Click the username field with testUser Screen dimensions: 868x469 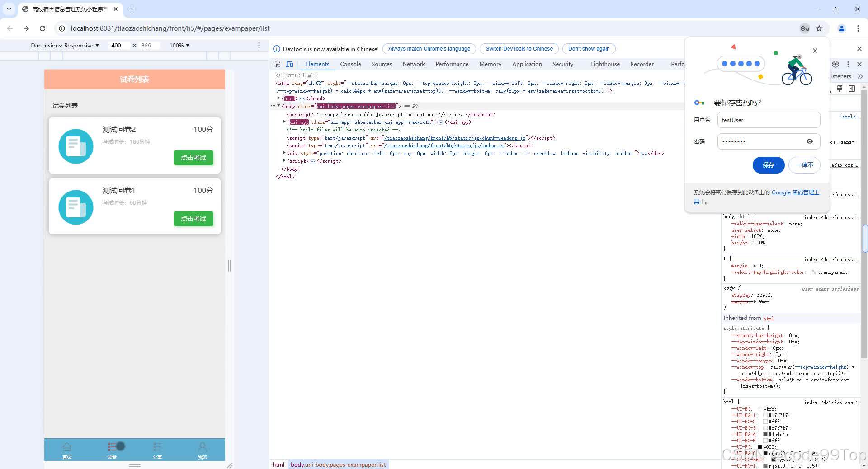(769, 120)
